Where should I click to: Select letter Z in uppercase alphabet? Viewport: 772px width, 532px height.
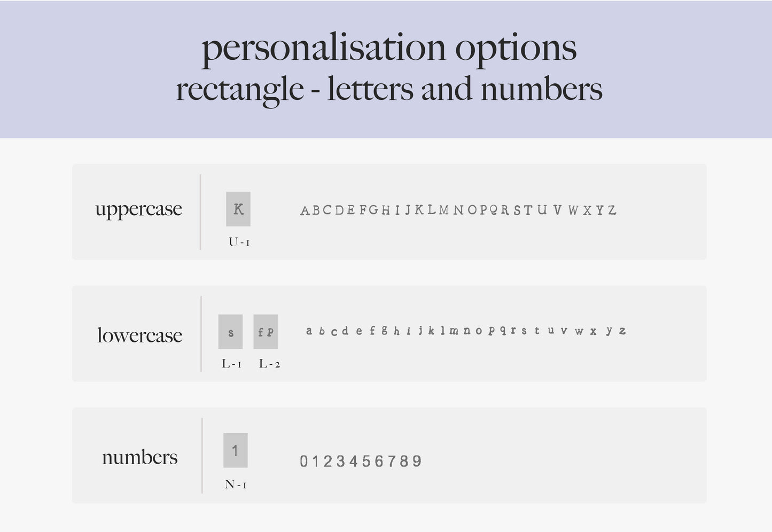(x=612, y=210)
